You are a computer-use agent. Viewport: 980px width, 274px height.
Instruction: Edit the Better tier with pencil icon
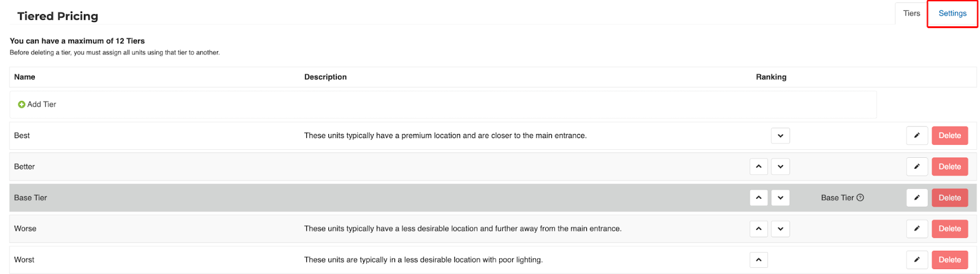click(917, 166)
